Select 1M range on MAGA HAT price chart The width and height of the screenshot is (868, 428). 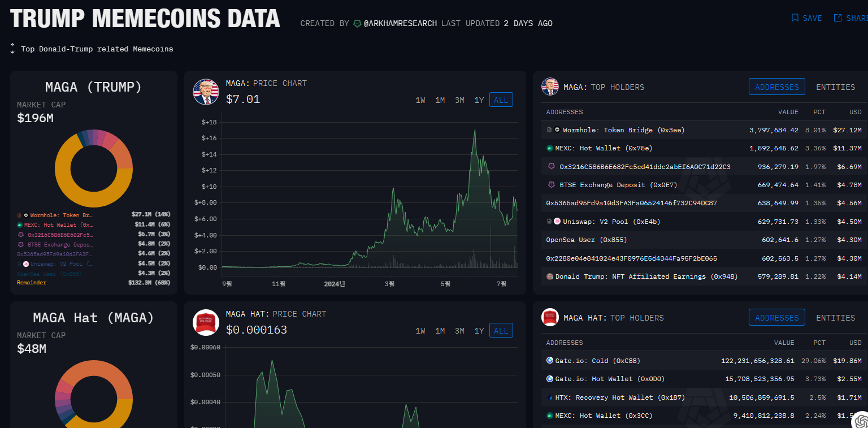[440, 331]
